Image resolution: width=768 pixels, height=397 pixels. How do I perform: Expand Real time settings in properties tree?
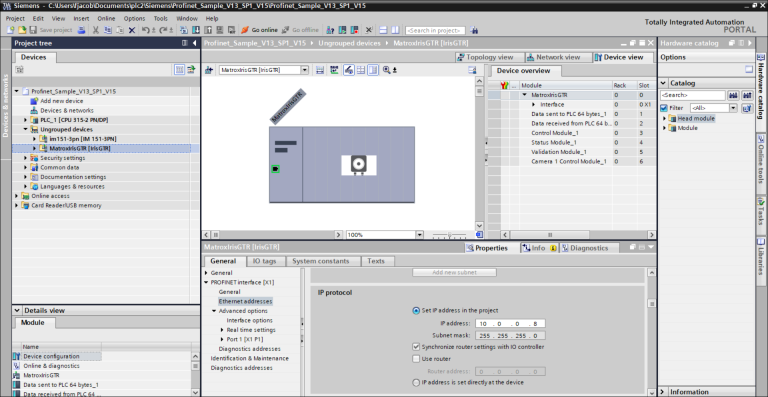pos(222,330)
